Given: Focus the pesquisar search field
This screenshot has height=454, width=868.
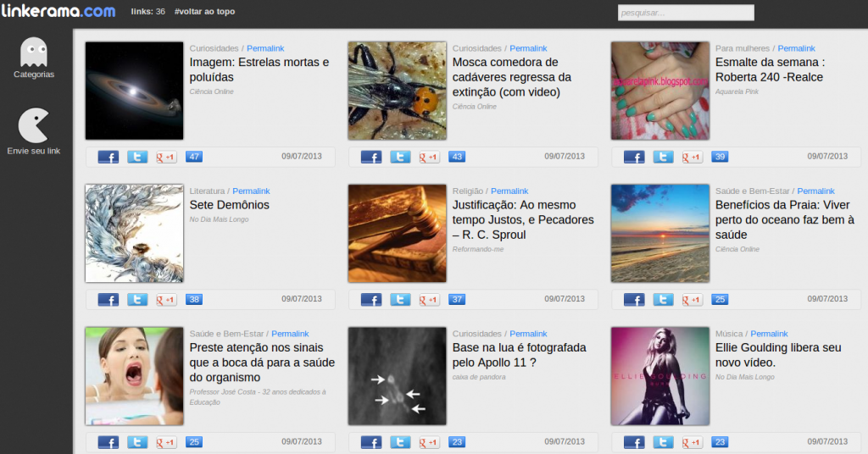Looking at the screenshot, I should click(x=686, y=13).
